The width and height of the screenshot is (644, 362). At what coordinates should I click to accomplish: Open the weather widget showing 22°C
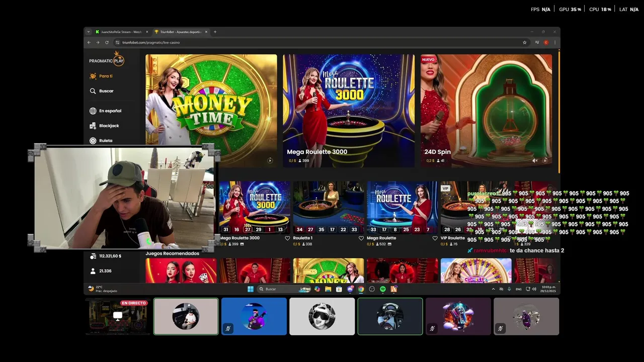coord(103,289)
